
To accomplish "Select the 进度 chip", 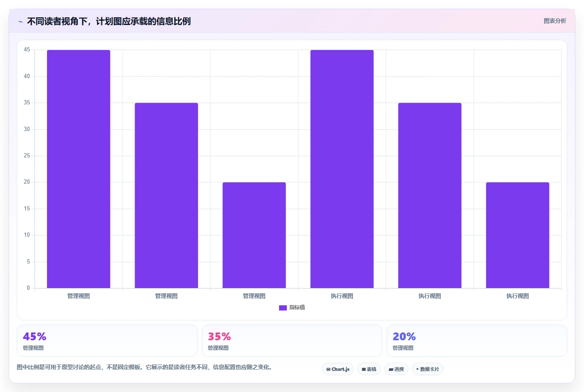I will [x=396, y=369].
